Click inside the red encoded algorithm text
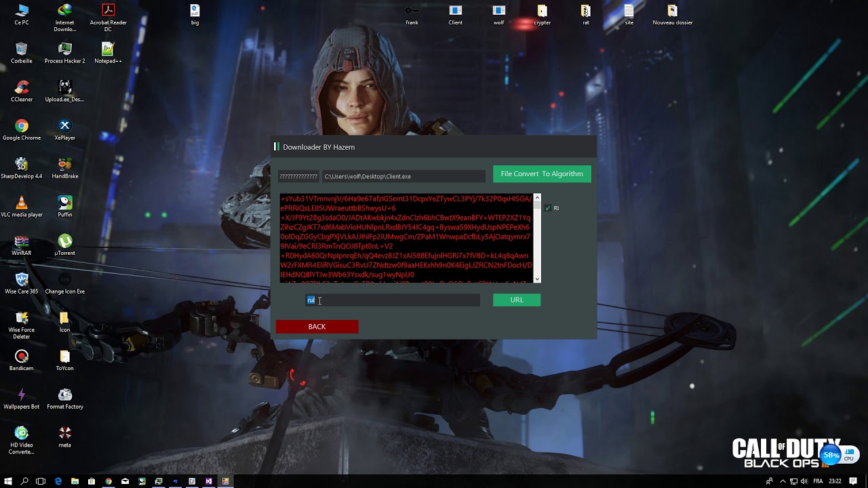The image size is (868, 488). pyautogui.click(x=406, y=237)
